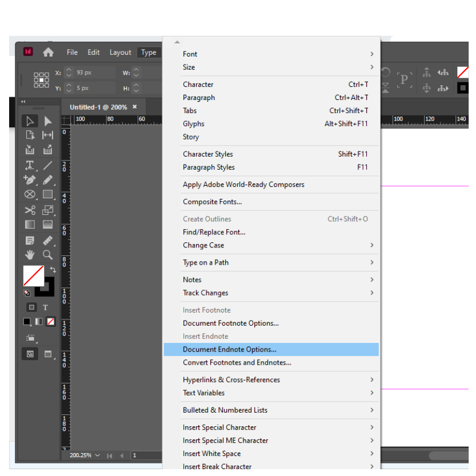The image size is (476, 476).
Task: Choose Apply Adobe World-Ready Composers
Action: pyautogui.click(x=271, y=185)
